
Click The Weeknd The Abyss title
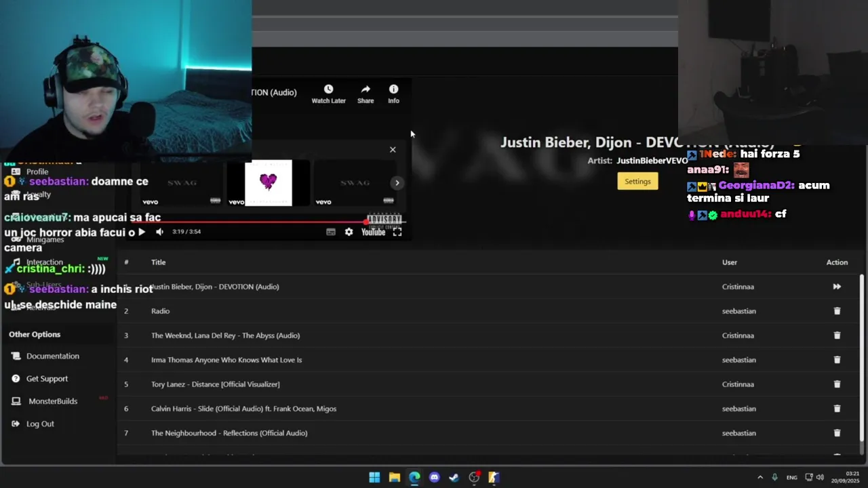click(x=225, y=335)
